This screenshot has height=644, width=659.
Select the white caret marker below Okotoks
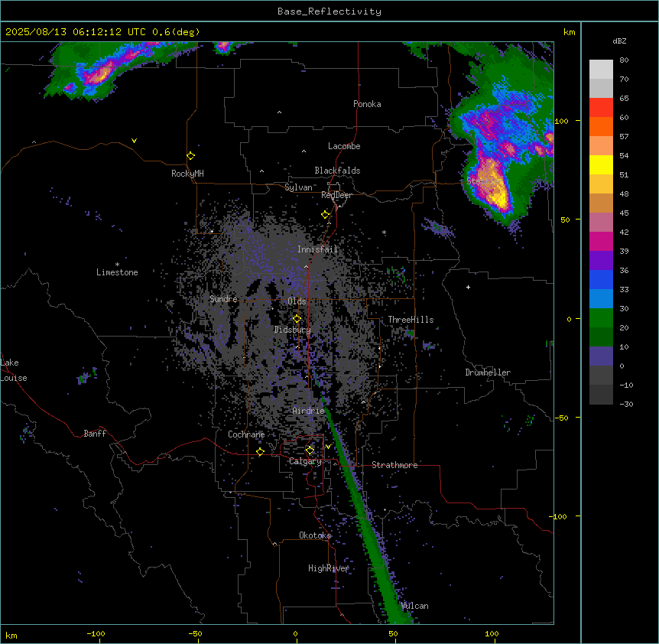tap(275, 544)
